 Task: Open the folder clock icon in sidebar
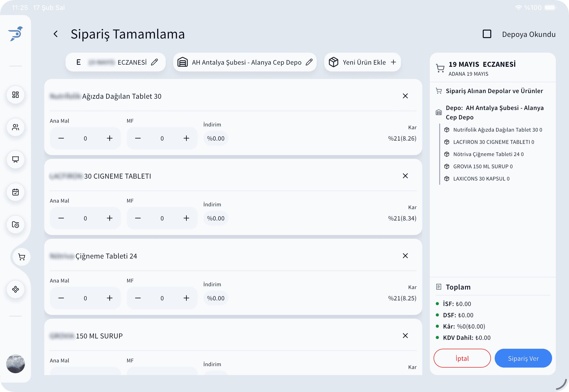[16, 224]
